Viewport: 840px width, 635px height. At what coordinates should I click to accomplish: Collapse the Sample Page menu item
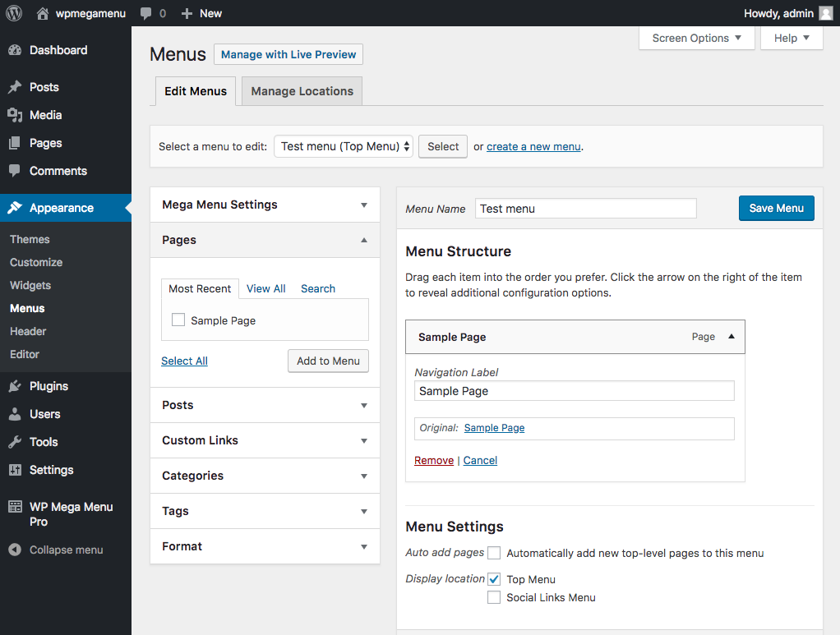[732, 336]
